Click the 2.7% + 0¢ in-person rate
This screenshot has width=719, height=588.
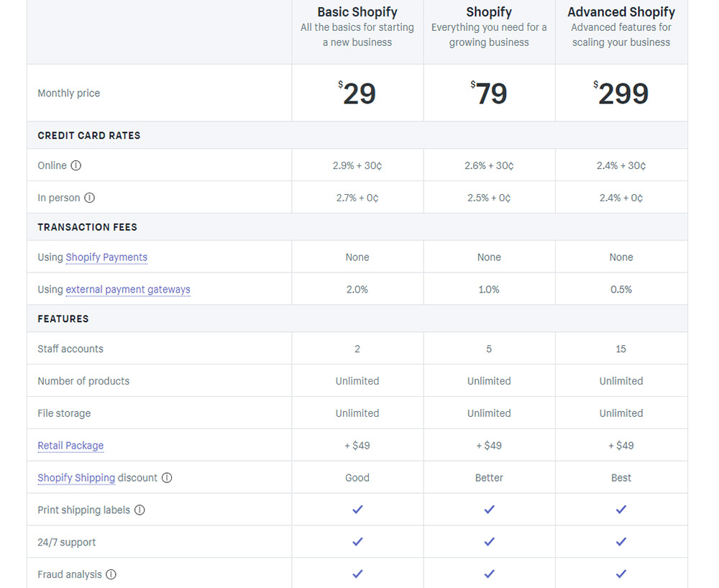click(x=357, y=198)
